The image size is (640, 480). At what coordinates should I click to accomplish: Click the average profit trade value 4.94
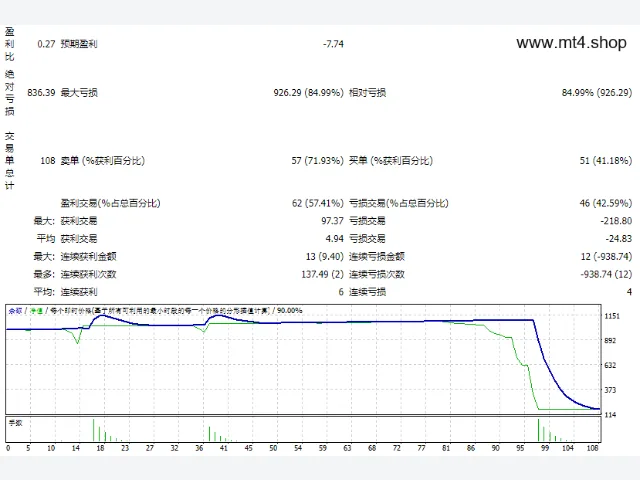pyautogui.click(x=335, y=238)
